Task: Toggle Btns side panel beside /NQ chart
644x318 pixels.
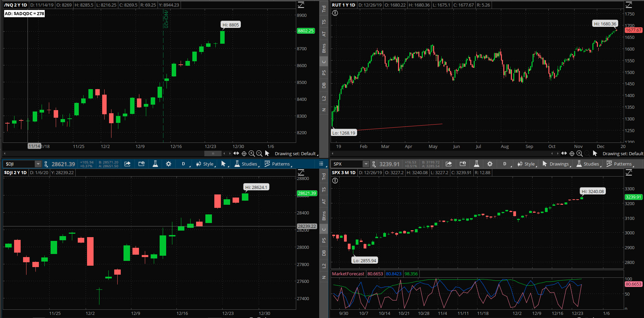Action: [x=324, y=48]
